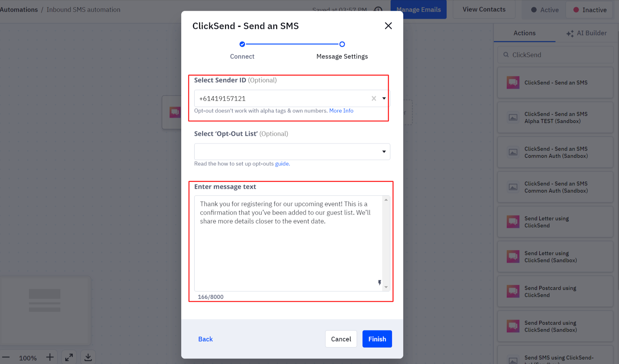Set automation status to Active
Viewport: 619px width, 364px height.
pos(545,10)
